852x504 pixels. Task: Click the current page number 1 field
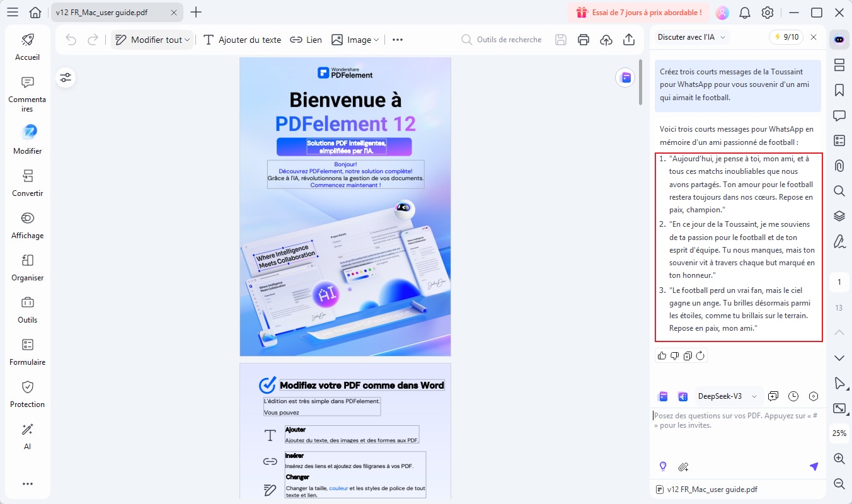[x=839, y=282]
